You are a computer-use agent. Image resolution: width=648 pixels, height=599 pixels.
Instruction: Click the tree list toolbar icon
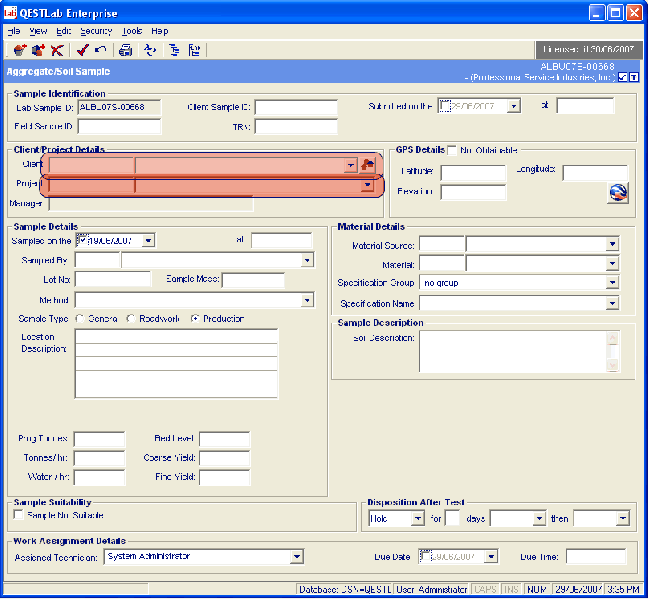point(174,50)
